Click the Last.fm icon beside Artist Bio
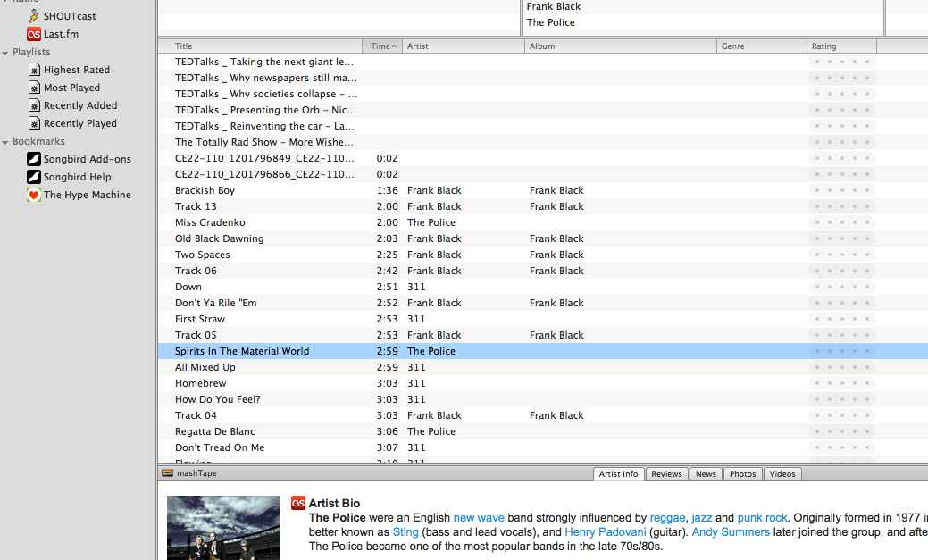Screen dimensions: 928x560 coord(298,503)
